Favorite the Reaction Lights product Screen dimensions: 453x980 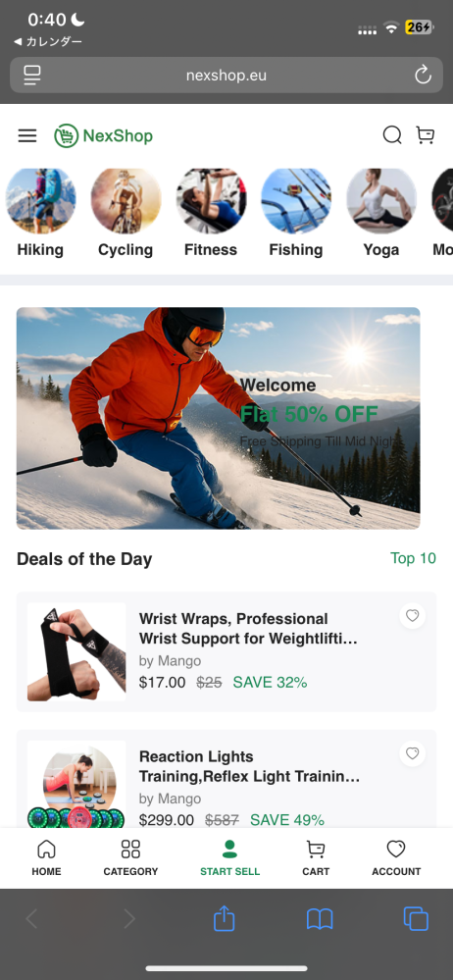[x=413, y=753]
